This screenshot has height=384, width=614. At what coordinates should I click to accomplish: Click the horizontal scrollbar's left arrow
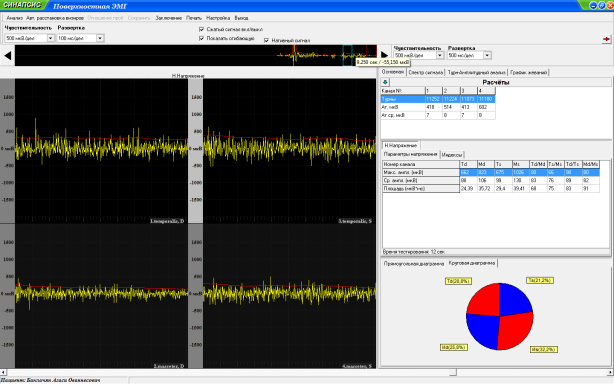pos(3,372)
